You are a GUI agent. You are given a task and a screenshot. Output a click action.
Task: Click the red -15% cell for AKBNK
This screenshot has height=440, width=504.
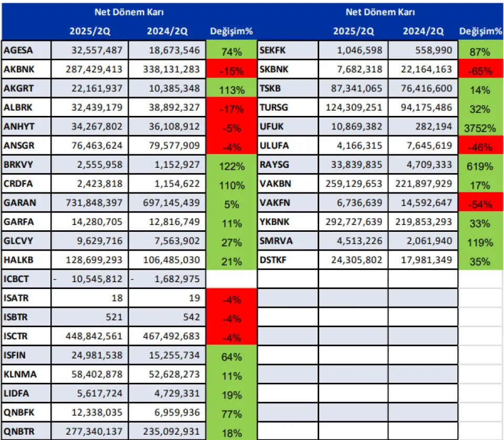pos(232,69)
